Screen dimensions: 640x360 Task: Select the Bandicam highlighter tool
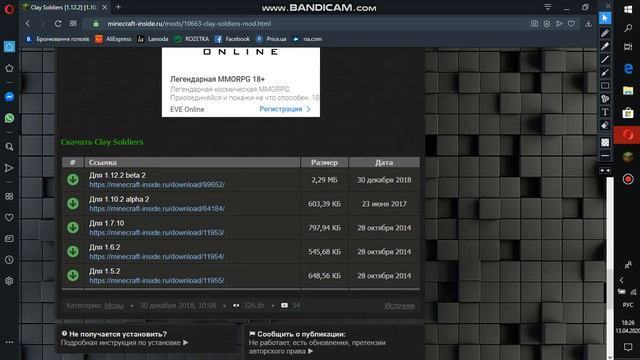click(605, 46)
